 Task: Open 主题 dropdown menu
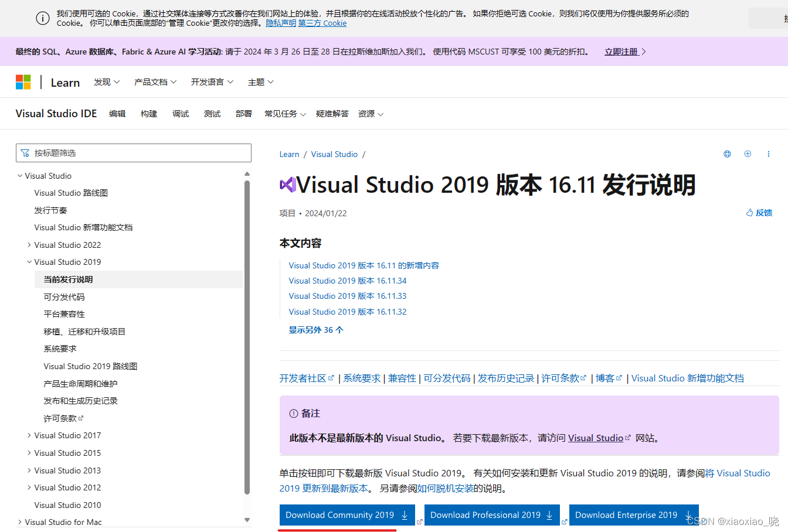(x=261, y=82)
